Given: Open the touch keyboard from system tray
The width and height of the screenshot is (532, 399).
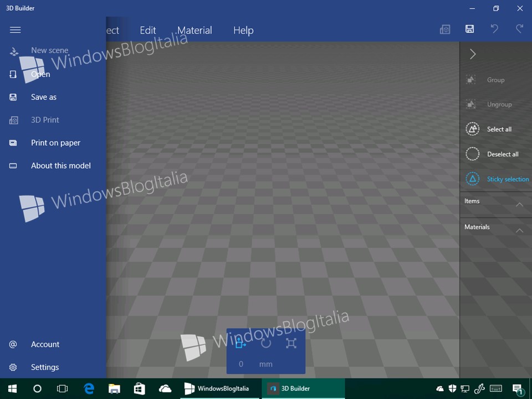Looking at the screenshot, I should click(x=496, y=388).
